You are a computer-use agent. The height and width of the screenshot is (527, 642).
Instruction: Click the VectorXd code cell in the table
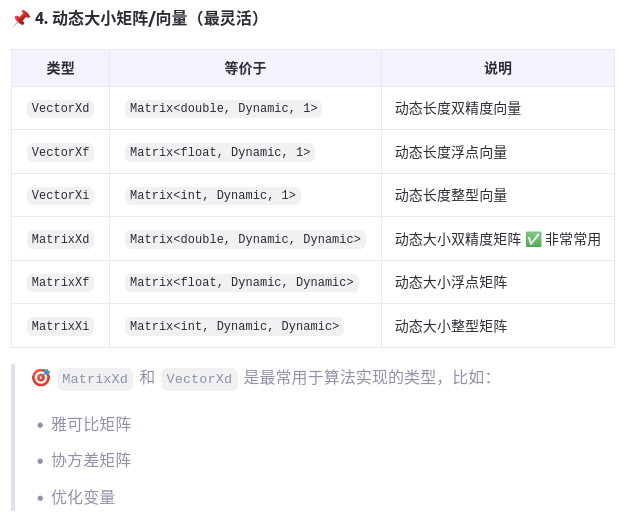(61, 108)
